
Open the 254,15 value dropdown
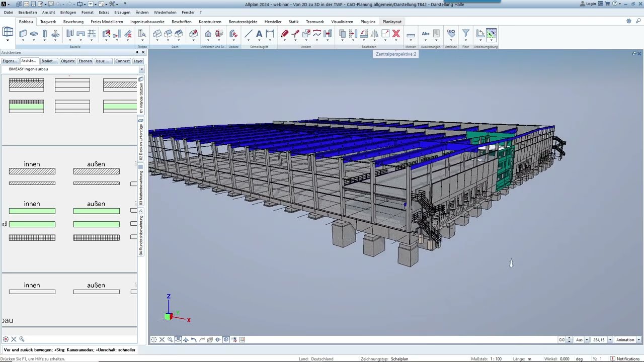tap(610, 340)
